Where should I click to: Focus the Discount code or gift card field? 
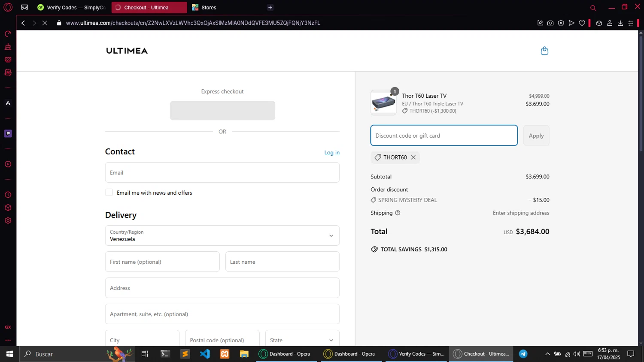pyautogui.click(x=444, y=136)
